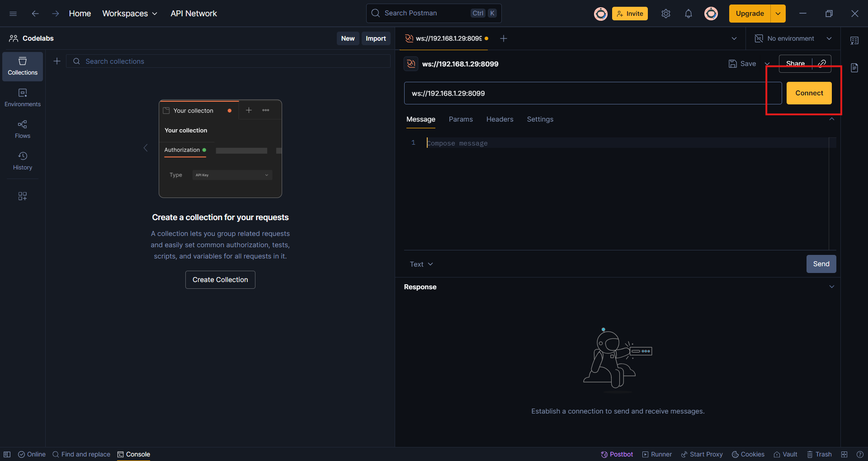Open the Collections sidebar panel
Image resolution: width=868 pixels, height=461 pixels.
(x=23, y=66)
